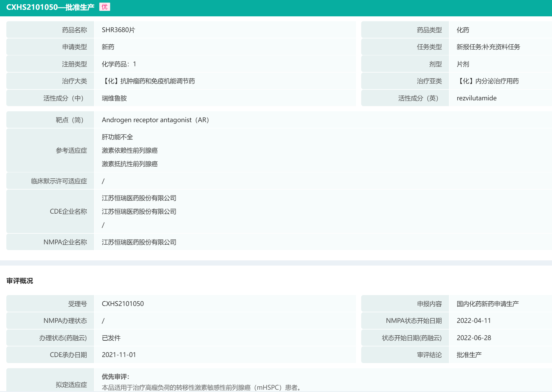Click the 优先审评 bold label
Image resolution: width=552 pixels, height=392 pixels.
coord(115,377)
